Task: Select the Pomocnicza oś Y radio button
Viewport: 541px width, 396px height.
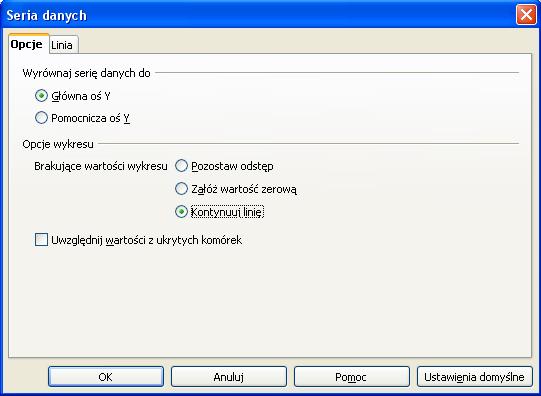Action: (x=41, y=118)
